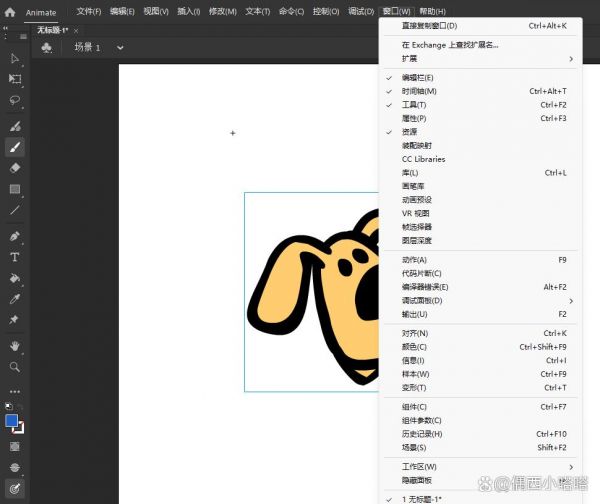Viewport: 600px width, 504px height.
Task: Expand the 工作区(W) workspace submenu
Action: [x=419, y=467]
